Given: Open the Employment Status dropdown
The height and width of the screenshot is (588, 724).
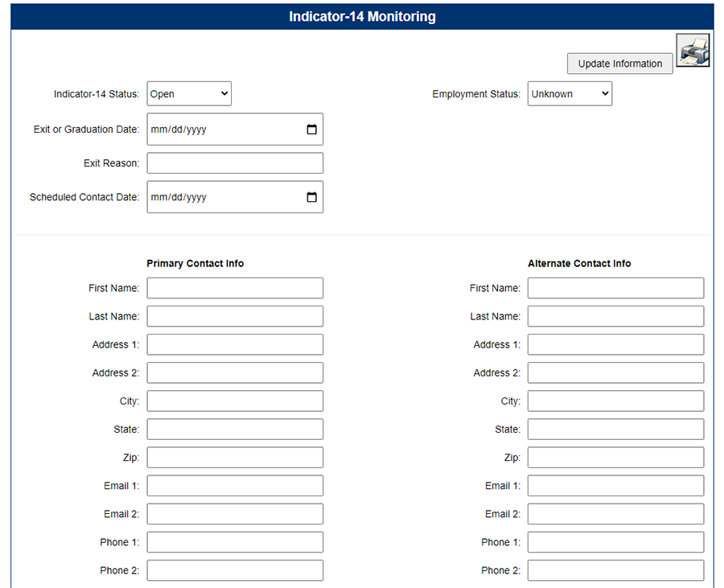Looking at the screenshot, I should click(570, 94).
